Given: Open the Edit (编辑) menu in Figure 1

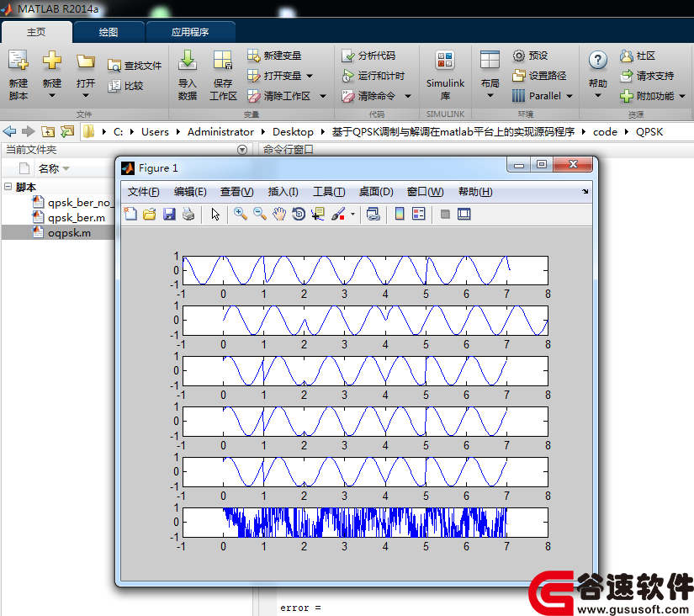Looking at the screenshot, I should tap(190, 192).
